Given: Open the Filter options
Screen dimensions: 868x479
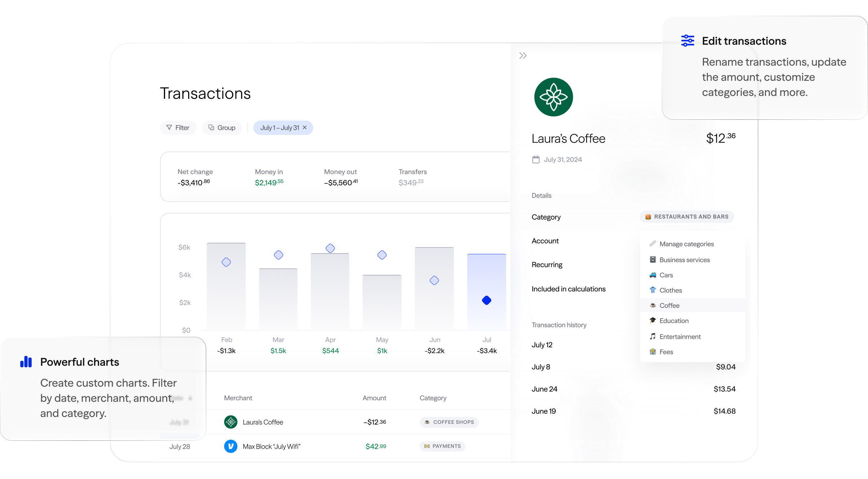Looking at the screenshot, I should 178,128.
